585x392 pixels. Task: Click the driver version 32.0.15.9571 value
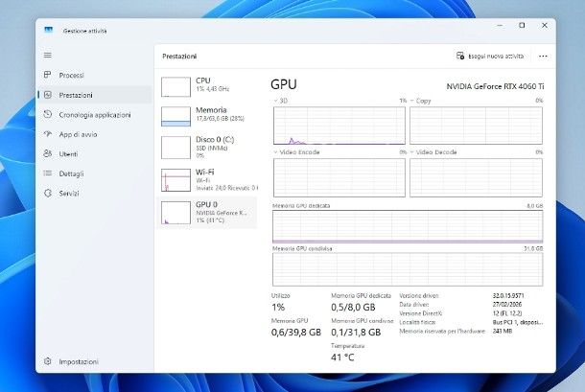508,295
